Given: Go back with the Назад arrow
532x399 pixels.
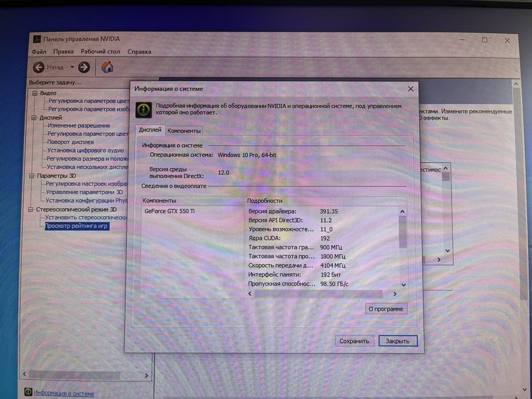Looking at the screenshot, I should point(39,67).
